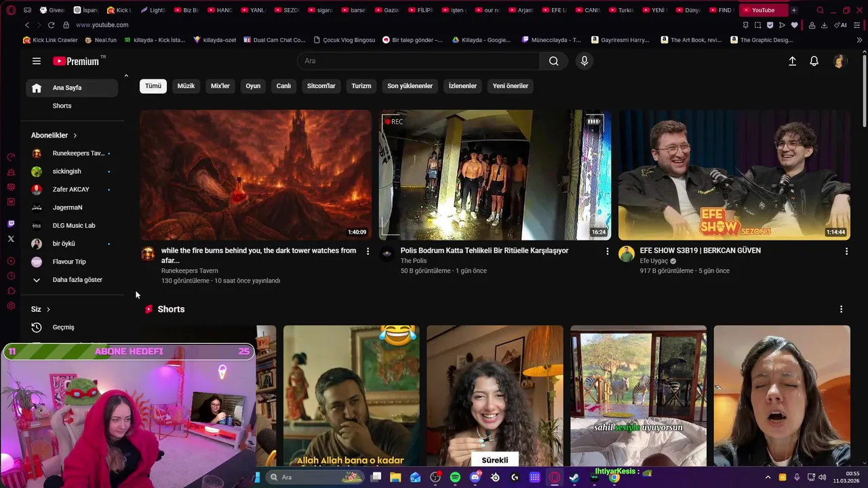Expand the Siz section chevron
Viewport: 868px width, 488px height.
pos(48,310)
